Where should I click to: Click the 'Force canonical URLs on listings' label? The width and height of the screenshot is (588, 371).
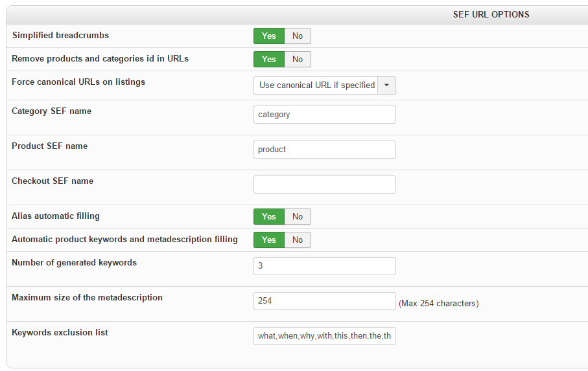pyautogui.click(x=78, y=82)
